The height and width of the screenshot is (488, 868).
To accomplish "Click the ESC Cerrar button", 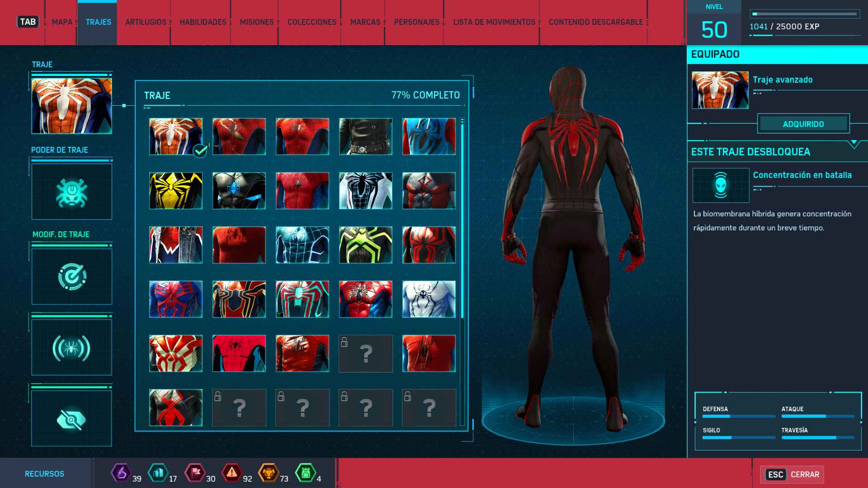I will pyautogui.click(x=792, y=474).
